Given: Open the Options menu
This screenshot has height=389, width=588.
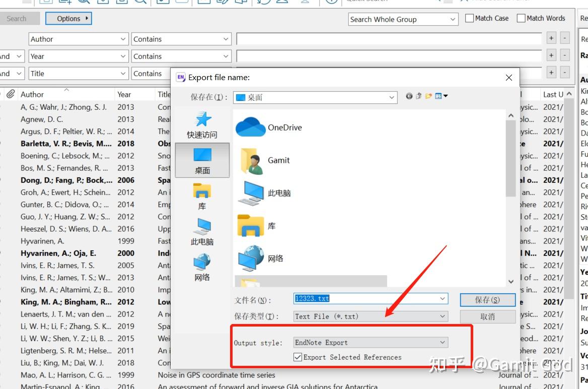Looking at the screenshot, I should coord(68,18).
